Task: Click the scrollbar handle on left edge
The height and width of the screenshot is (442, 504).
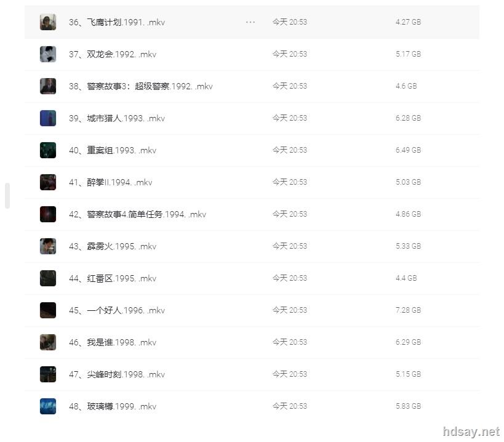Action: pyautogui.click(x=7, y=196)
